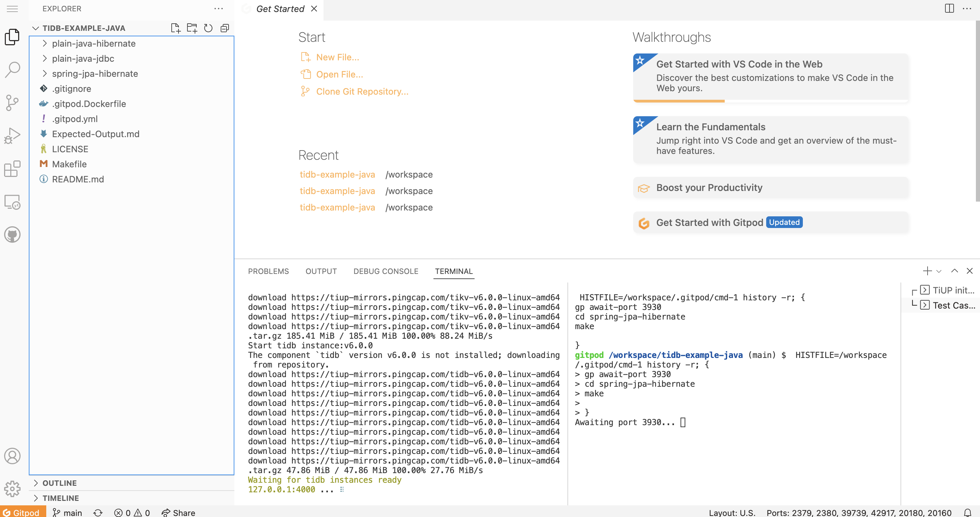Click New File icon in explorer header

coord(175,28)
